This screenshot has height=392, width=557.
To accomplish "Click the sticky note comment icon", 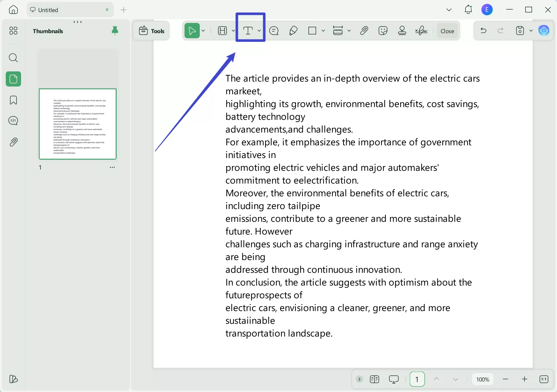I will (x=274, y=31).
